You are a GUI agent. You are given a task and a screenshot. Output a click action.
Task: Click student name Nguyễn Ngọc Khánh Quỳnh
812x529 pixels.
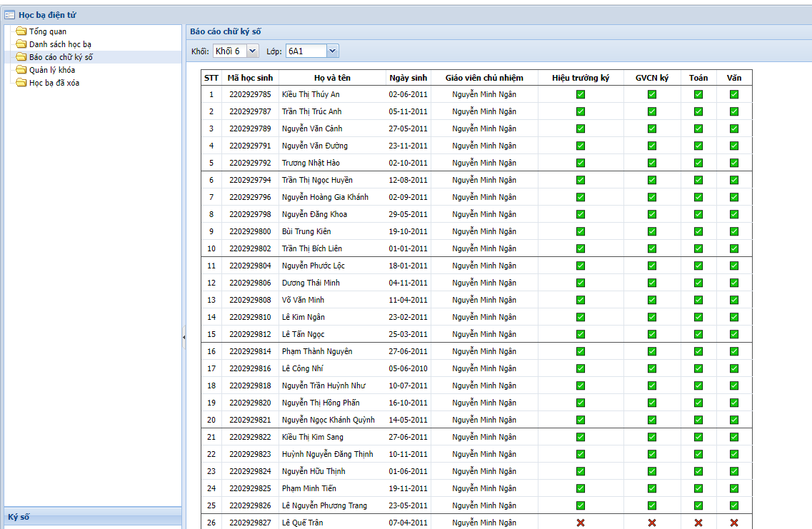(328, 420)
